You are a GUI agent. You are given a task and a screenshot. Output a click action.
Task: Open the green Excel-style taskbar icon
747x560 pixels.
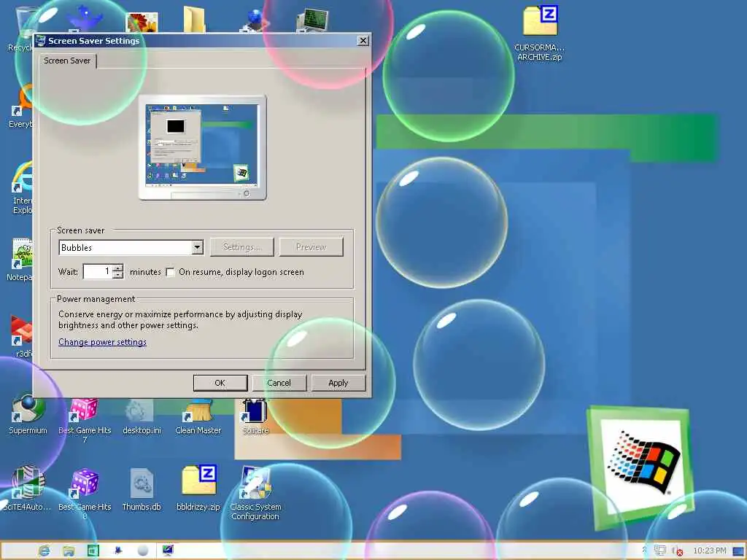(x=93, y=551)
